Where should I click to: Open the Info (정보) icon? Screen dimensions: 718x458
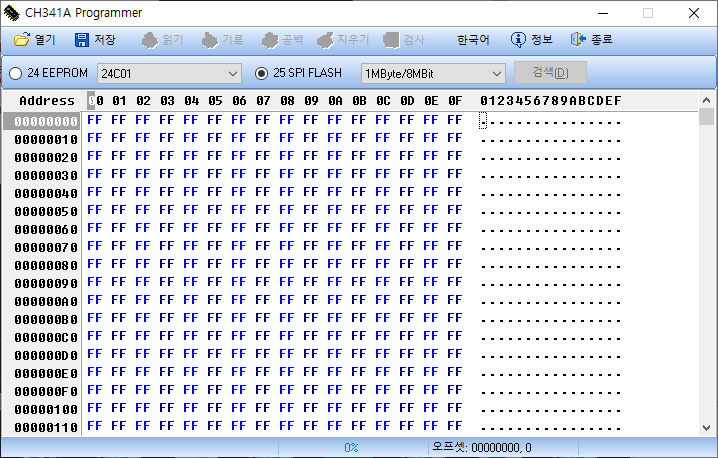coord(518,40)
